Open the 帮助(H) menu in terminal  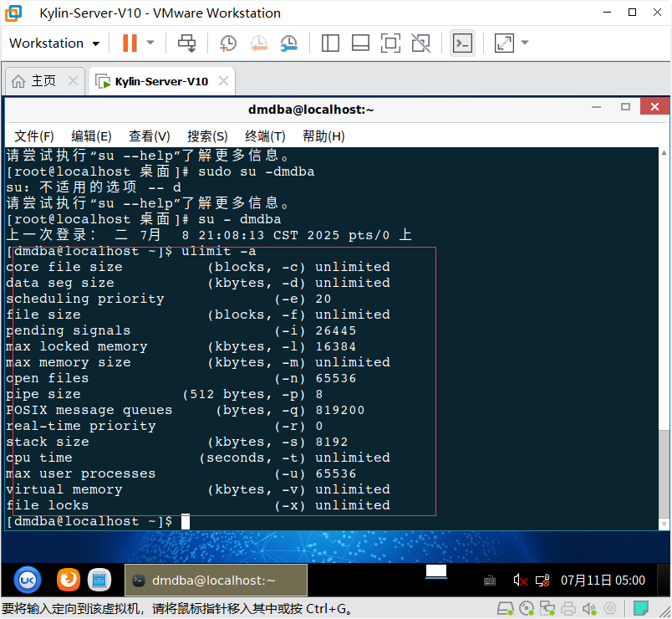[x=323, y=136]
